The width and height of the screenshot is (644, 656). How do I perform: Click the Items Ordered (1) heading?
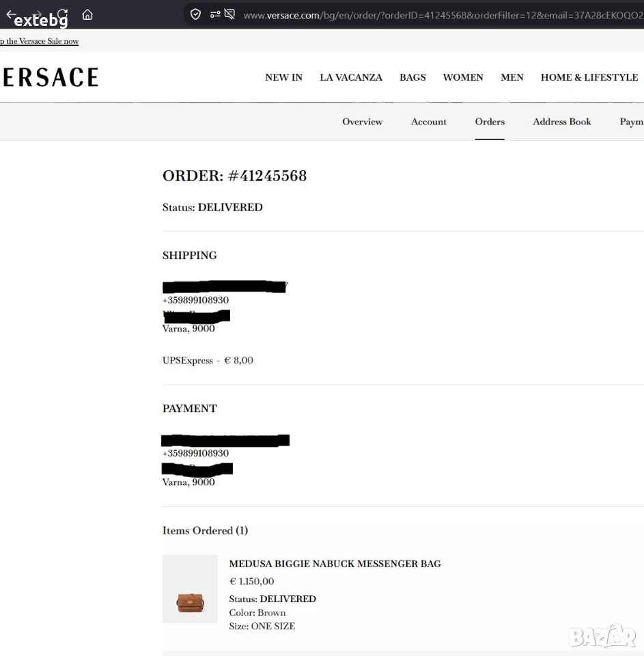[206, 531]
